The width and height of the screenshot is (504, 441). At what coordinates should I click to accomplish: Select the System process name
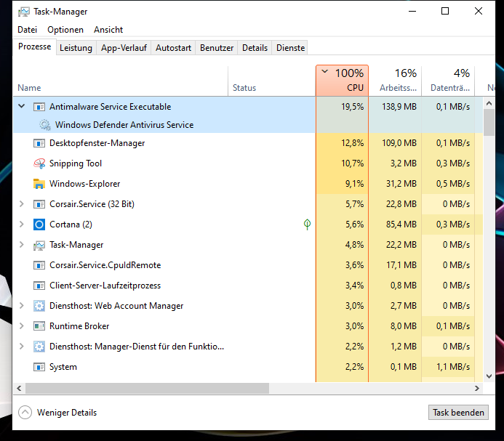point(63,367)
